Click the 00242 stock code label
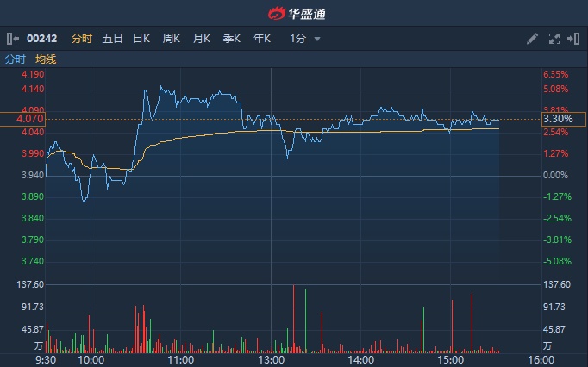 41,39
